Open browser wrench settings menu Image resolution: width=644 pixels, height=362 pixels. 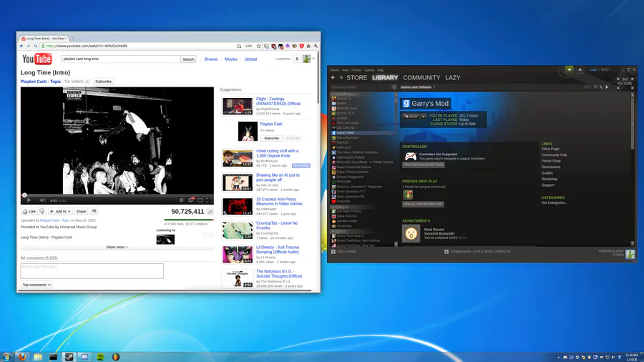316,46
